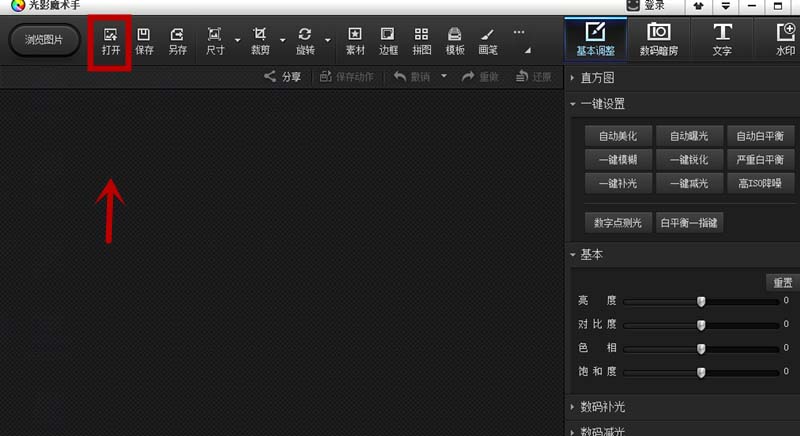Select the 旋转 rotate tool

pos(305,42)
